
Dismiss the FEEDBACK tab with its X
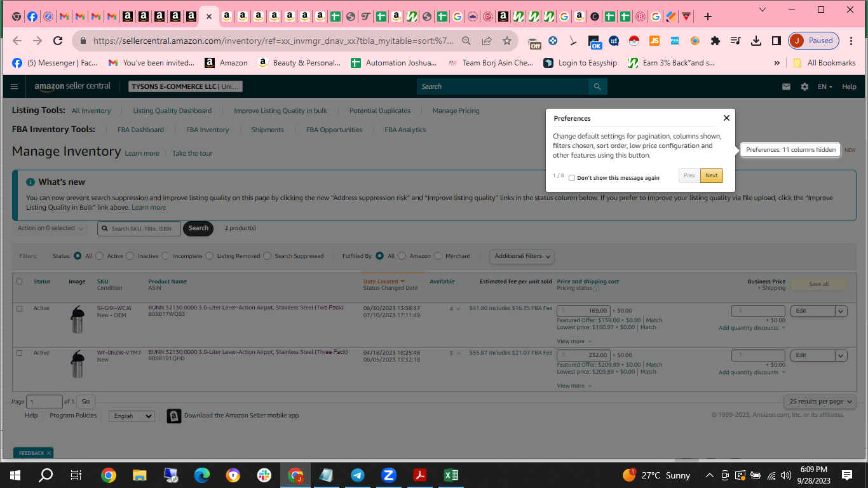(49, 453)
